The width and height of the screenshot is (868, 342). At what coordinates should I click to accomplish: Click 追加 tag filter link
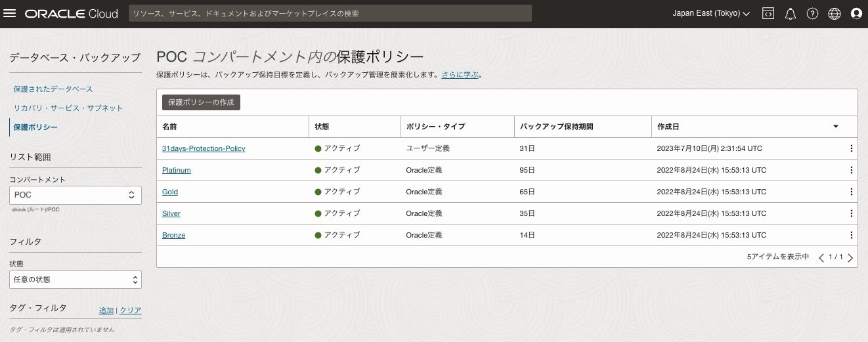[106, 310]
